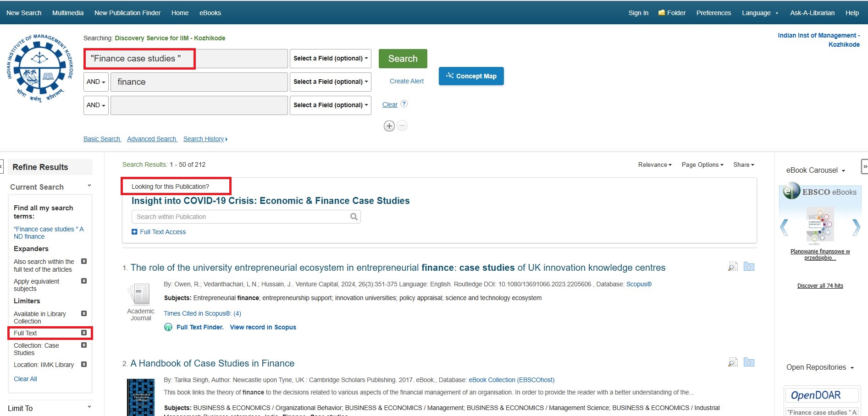Open the Relevance sort dropdown
868x416 pixels.
coord(654,165)
